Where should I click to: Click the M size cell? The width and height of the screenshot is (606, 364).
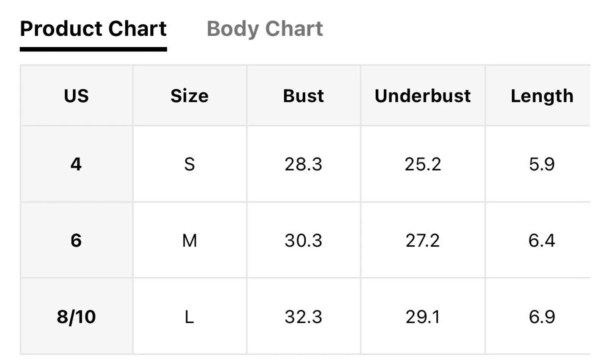click(189, 241)
